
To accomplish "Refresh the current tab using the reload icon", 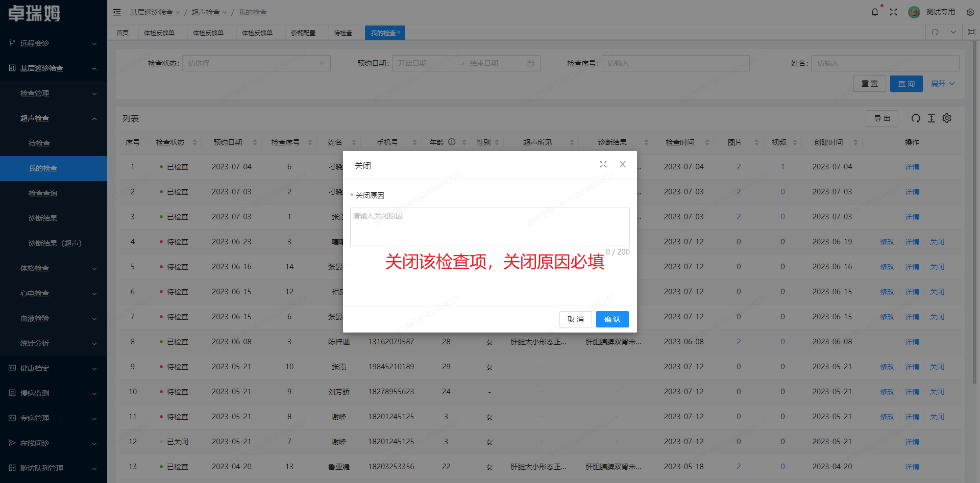I will click(x=935, y=32).
